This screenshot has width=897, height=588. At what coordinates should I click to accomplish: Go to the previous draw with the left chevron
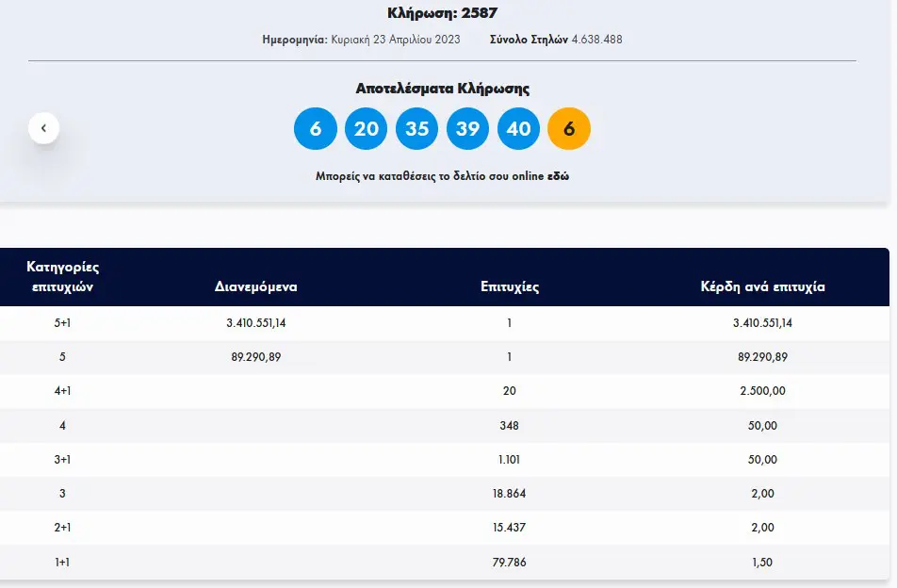click(44, 128)
